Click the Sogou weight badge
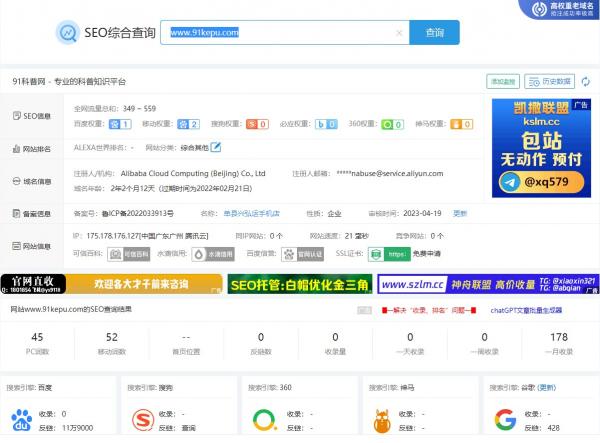 (x=257, y=124)
